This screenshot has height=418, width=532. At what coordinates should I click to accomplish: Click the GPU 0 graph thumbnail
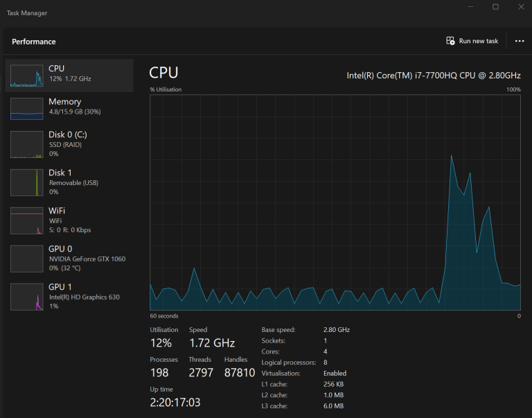[x=26, y=258]
